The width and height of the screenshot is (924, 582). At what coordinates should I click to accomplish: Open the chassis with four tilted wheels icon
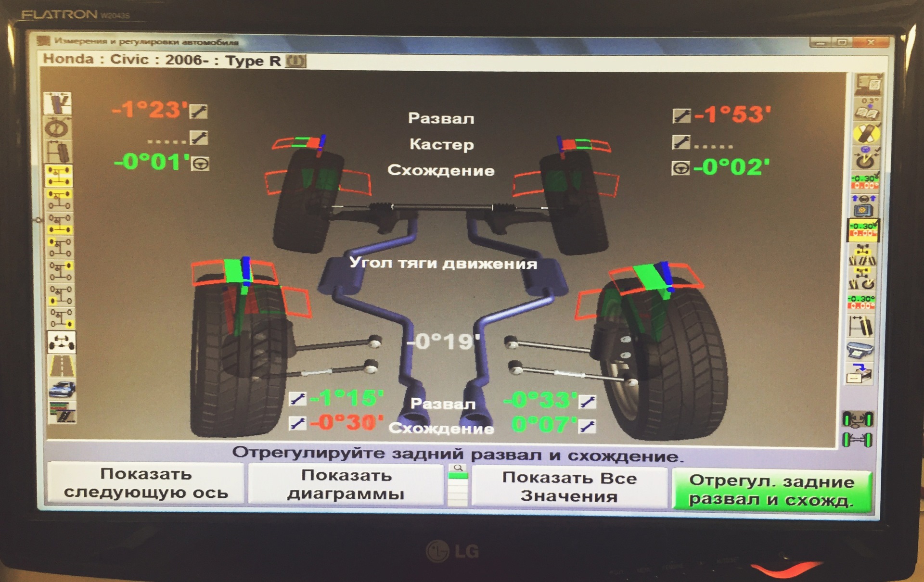pyautogui.click(x=862, y=256)
